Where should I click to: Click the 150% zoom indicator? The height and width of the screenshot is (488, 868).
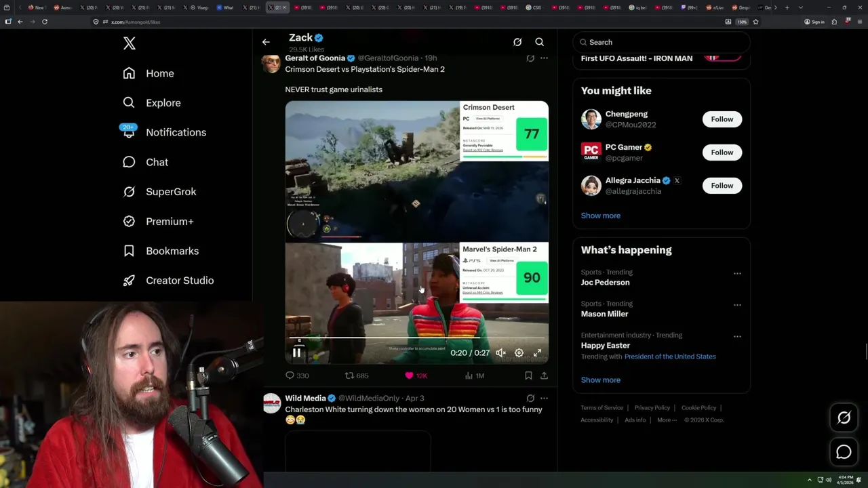[x=742, y=22]
